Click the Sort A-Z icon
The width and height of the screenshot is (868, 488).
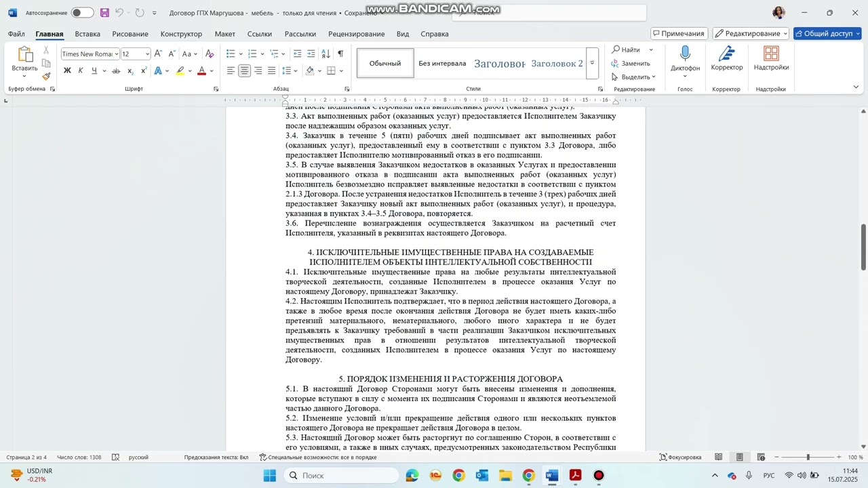pyautogui.click(x=325, y=54)
